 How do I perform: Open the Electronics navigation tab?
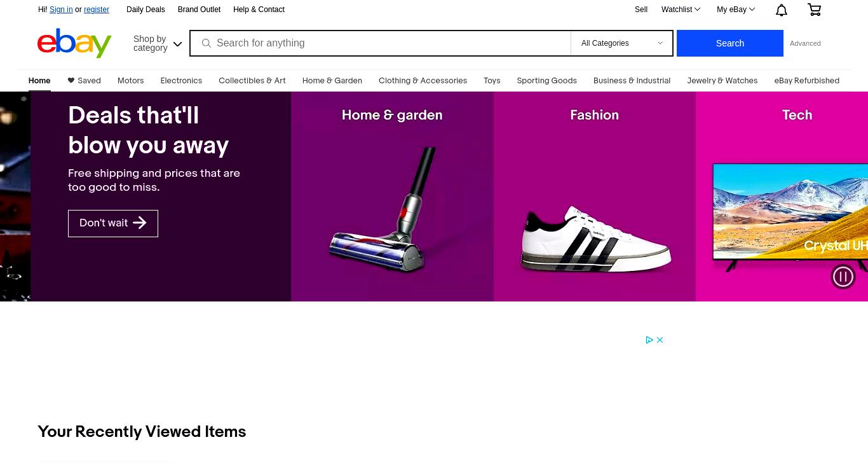tap(181, 81)
